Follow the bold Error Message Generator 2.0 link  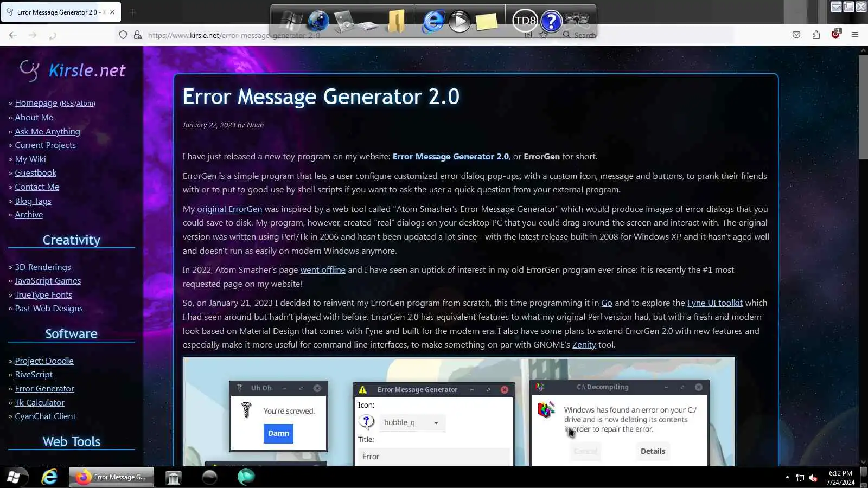click(x=451, y=157)
